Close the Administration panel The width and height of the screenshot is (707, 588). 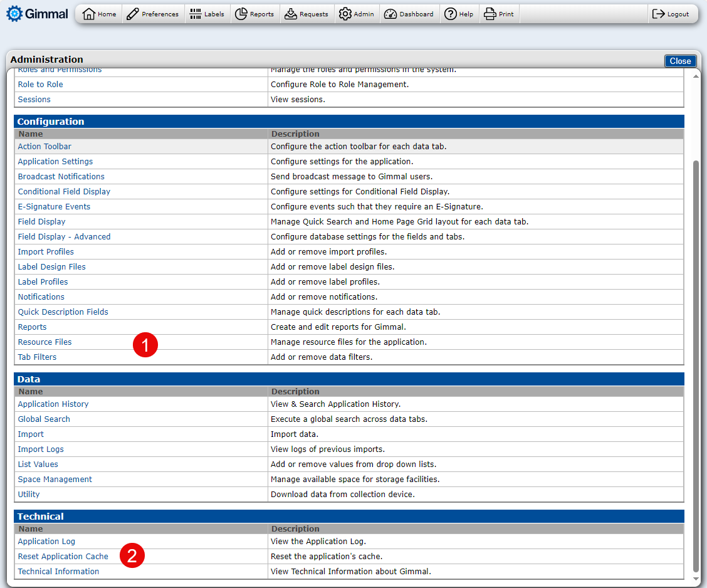(680, 61)
